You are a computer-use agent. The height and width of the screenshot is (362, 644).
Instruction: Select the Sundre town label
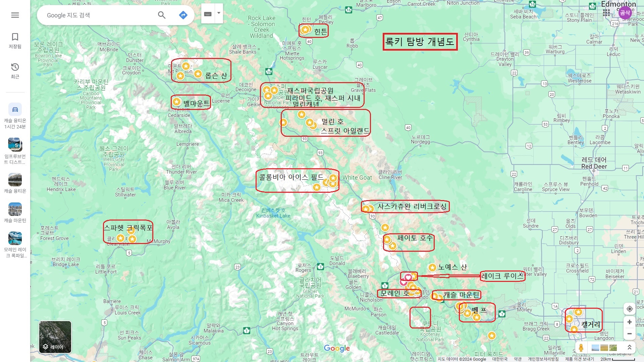click(x=531, y=223)
